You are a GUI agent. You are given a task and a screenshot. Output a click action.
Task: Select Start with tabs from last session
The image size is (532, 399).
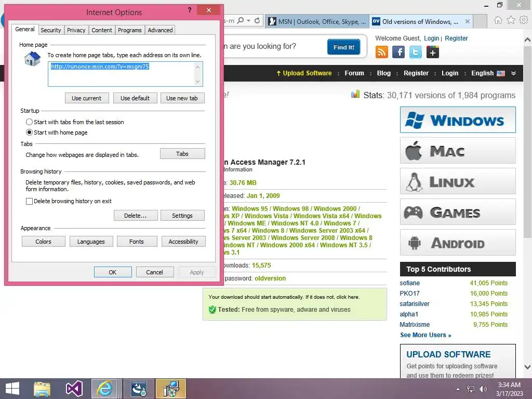point(29,122)
